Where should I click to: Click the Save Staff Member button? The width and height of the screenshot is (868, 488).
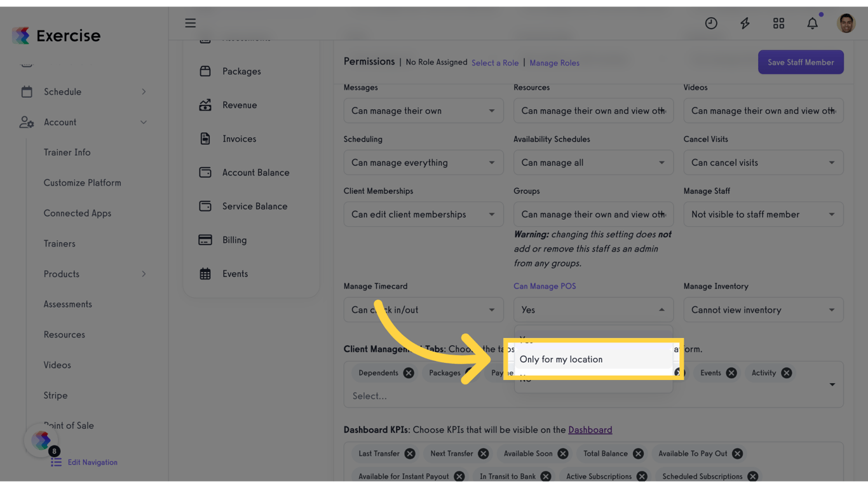tap(801, 62)
